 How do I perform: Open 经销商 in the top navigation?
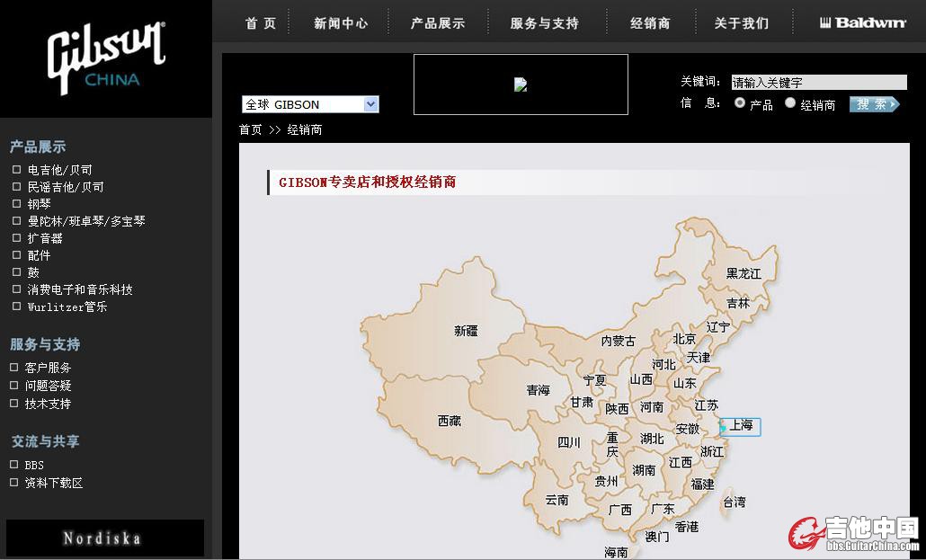(x=650, y=23)
